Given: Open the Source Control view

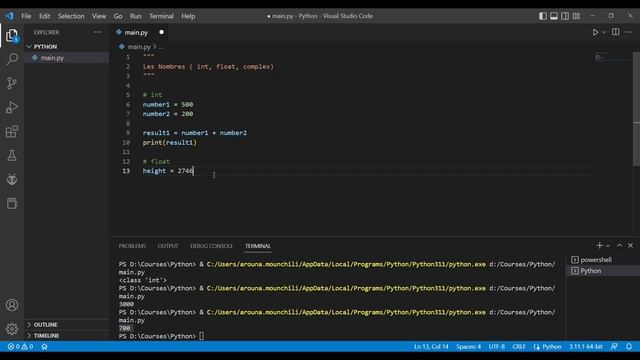Looking at the screenshot, I should pyautogui.click(x=12, y=83).
